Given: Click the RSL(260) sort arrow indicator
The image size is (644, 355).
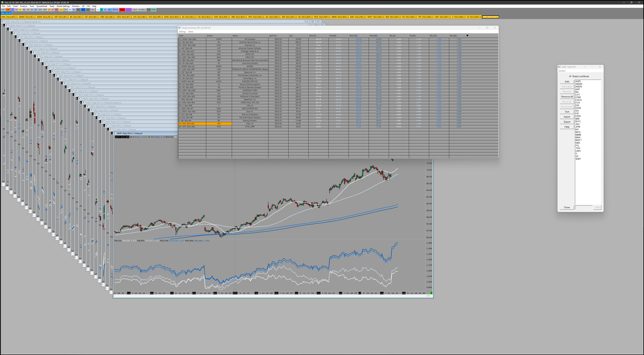Looking at the screenshot, I should pyautogui.click(x=467, y=36).
